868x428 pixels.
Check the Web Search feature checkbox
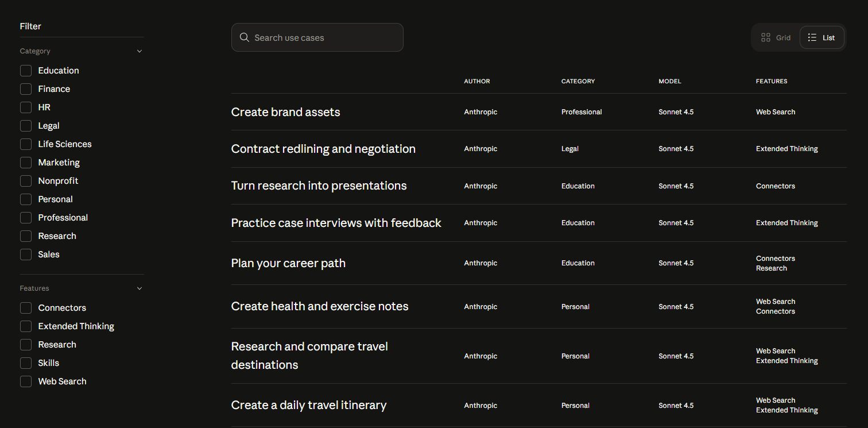26,381
